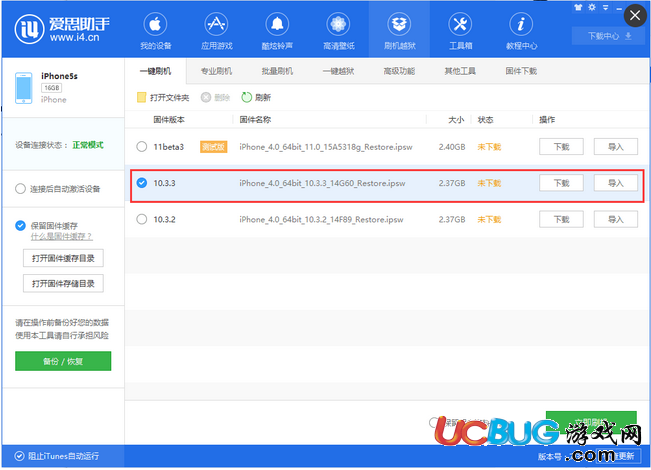Select the 11beta3 firmware radio button
The width and height of the screenshot is (651, 470).
point(142,147)
